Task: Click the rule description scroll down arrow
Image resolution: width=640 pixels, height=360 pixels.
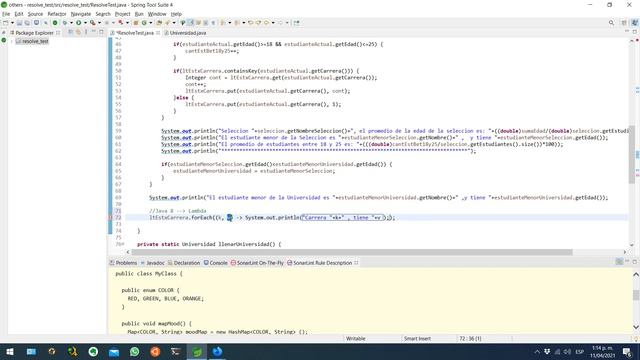Action: (636, 327)
